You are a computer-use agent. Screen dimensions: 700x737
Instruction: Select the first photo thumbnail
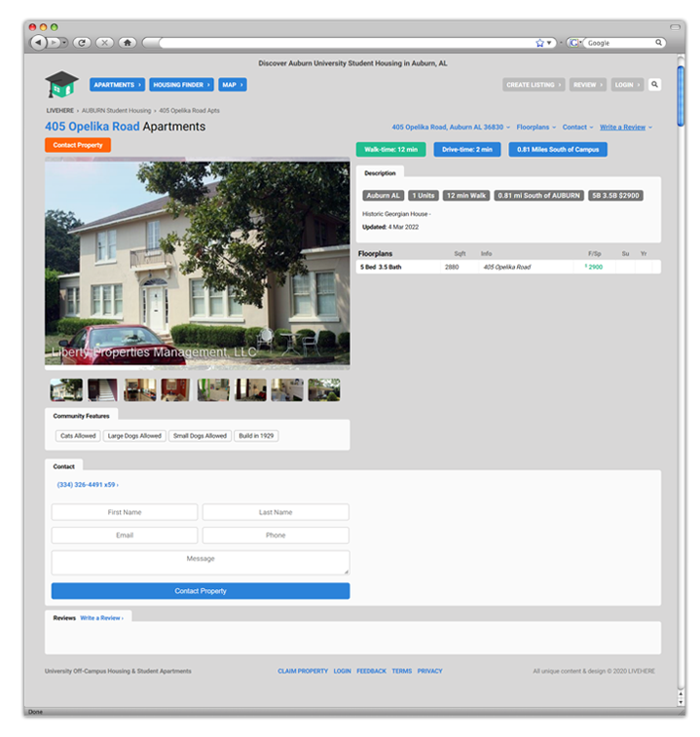(x=66, y=390)
